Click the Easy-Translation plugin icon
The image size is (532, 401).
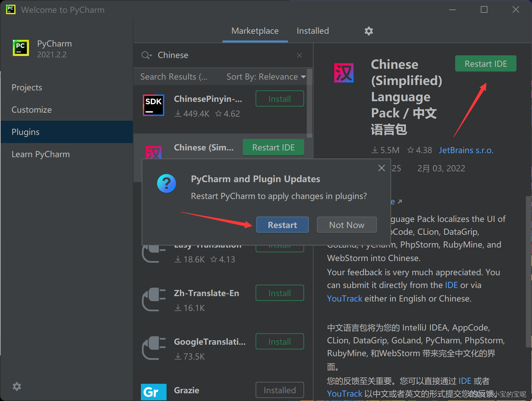point(154,254)
